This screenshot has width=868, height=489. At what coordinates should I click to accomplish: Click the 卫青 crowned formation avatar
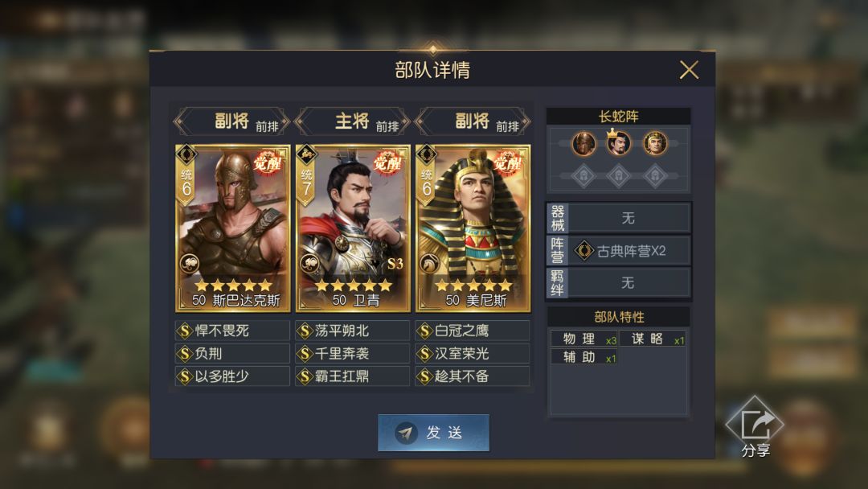[618, 143]
